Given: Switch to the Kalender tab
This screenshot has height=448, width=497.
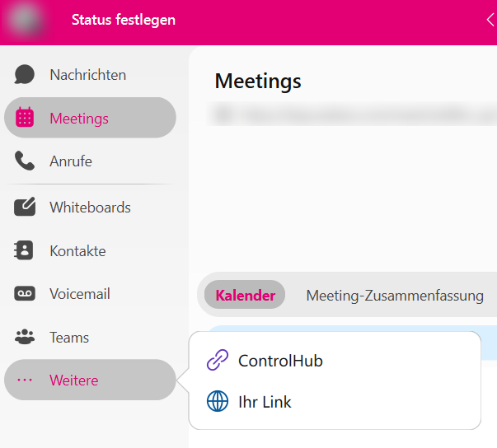Looking at the screenshot, I should coord(245,295).
